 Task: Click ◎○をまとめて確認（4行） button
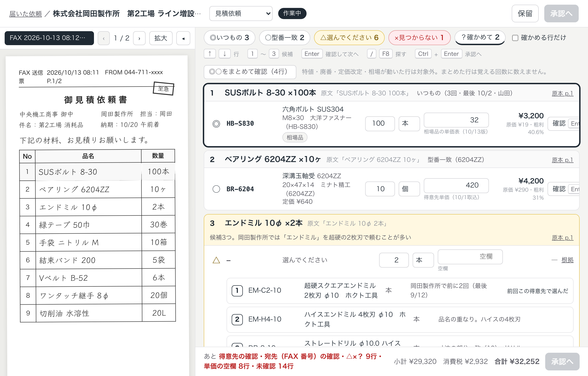[x=250, y=72]
